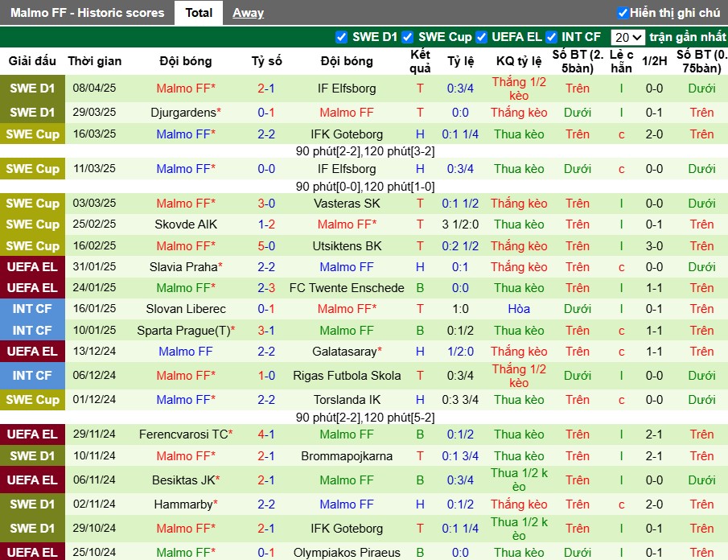Open 3-1 score of Sparta Prague match
Screen dimensions: 728x560
click(x=266, y=331)
